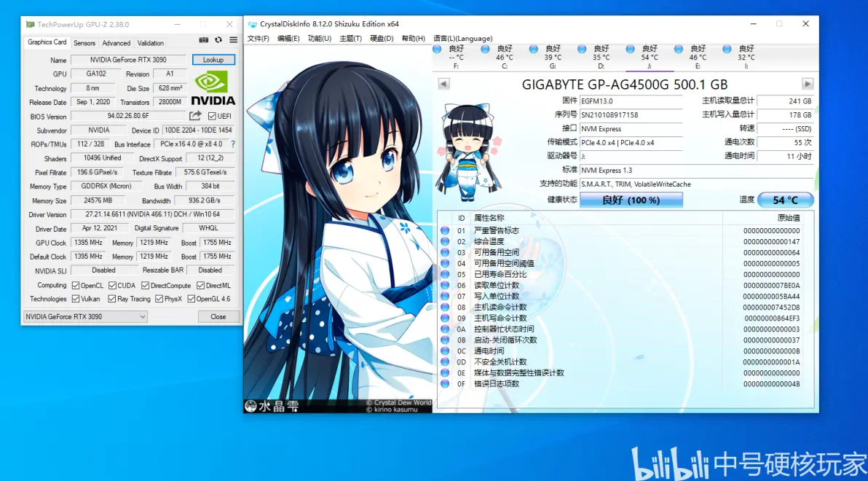Click the next disk arrow in CrystalDiskInfo
This screenshot has height=481, width=868.
tap(808, 84)
